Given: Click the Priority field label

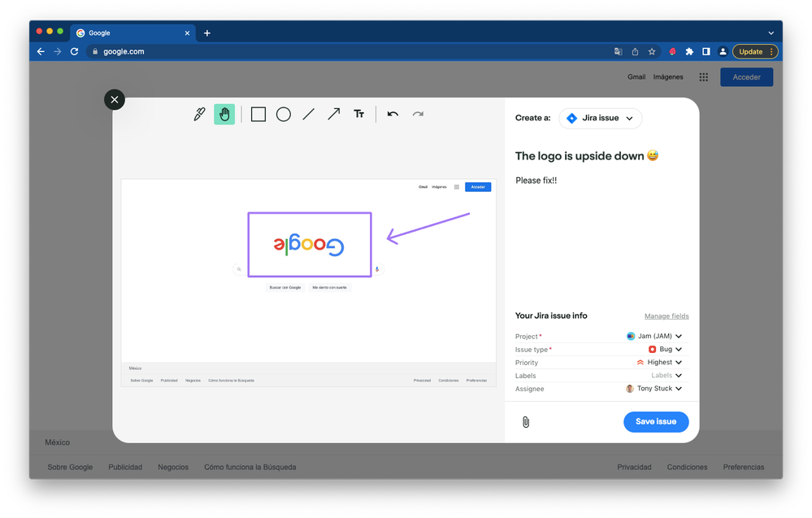Looking at the screenshot, I should (526, 363).
